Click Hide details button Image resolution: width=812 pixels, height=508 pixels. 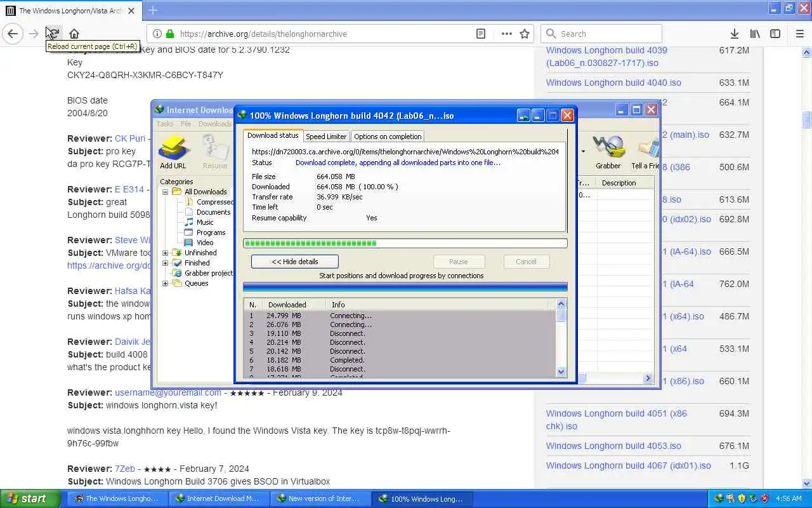pos(294,262)
